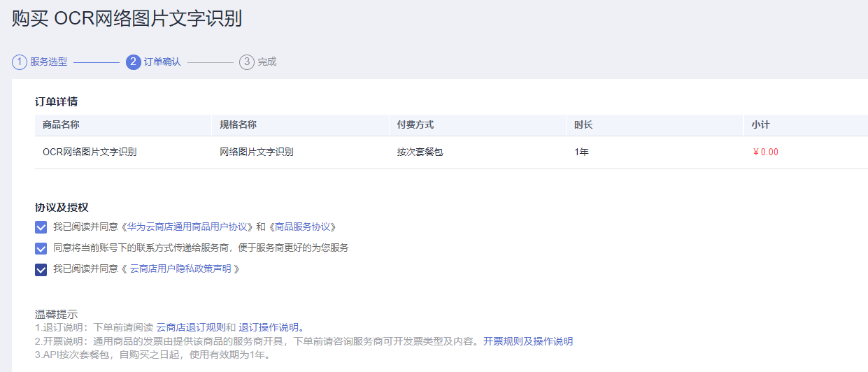Click the OCR网络图片文字识别 product name cell

click(90, 152)
